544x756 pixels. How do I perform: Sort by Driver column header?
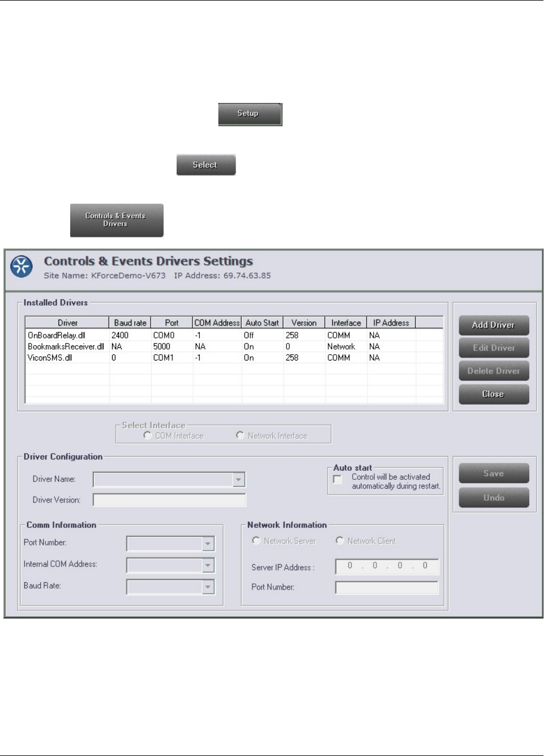pyautogui.click(x=67, y=323)
